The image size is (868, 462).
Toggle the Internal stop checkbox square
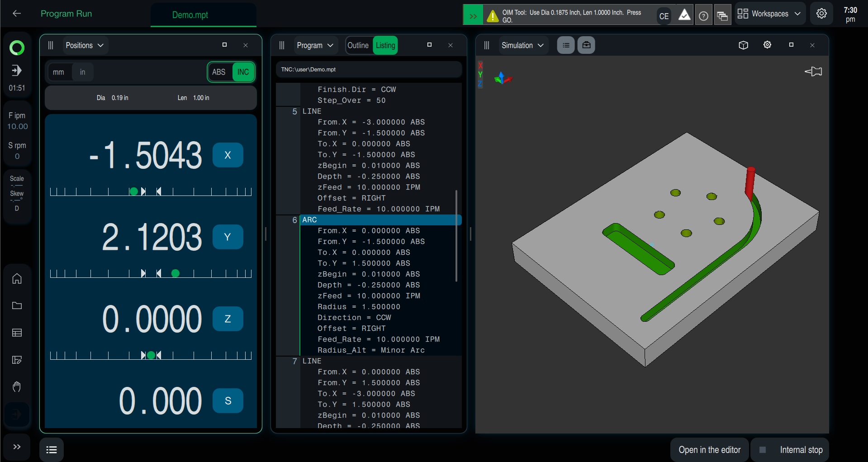763,450
